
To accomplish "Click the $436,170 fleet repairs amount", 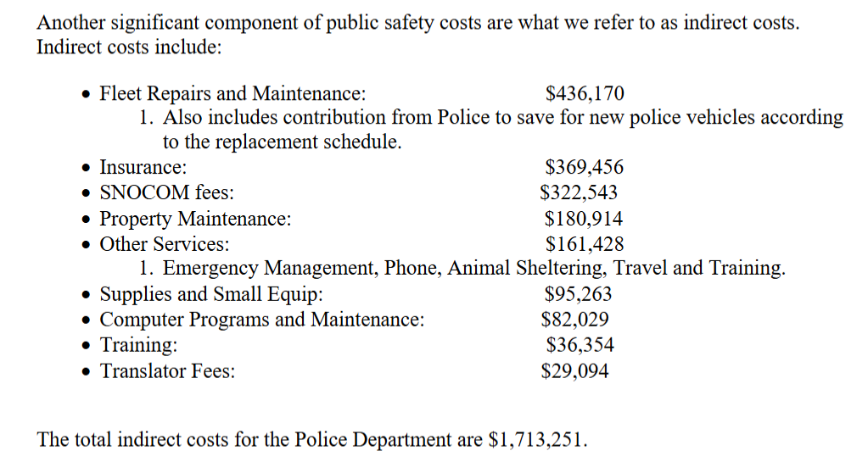I will tap(585, 93).
